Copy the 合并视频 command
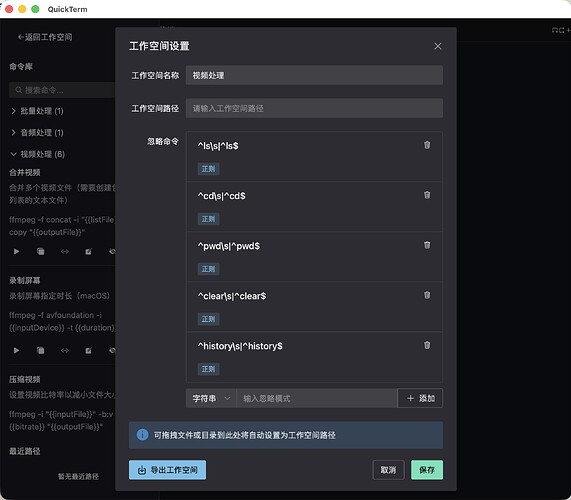The image size is (571, 500). pyautogui.click(x=40, y=251)
